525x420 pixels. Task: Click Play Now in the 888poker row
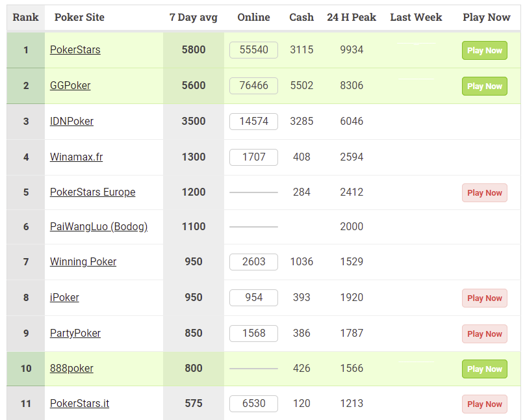[484, 369]
